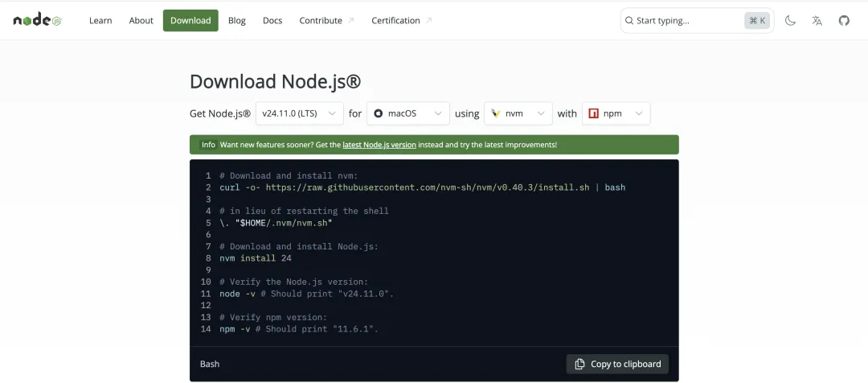The image size is (868, 383).
Task: Expand the nvm installer dropdown chevron
Action: [541, 113]
